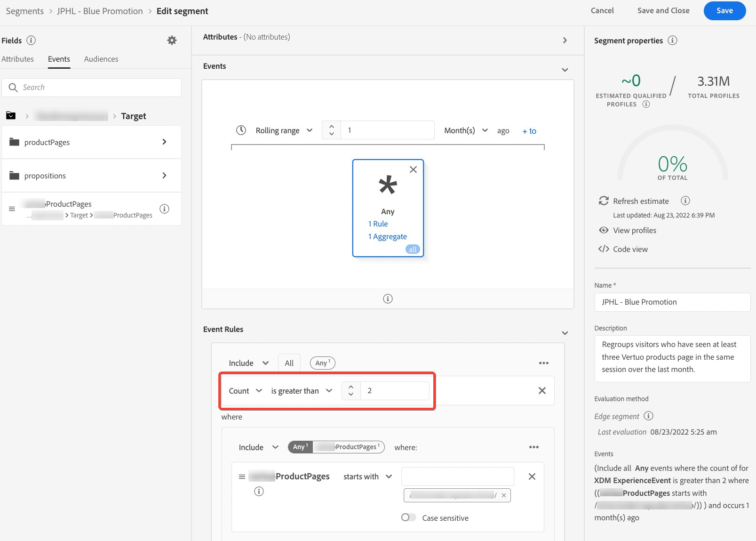Open the Fields settings gear
Screen dimensions: 756x541
click(171, 40)
